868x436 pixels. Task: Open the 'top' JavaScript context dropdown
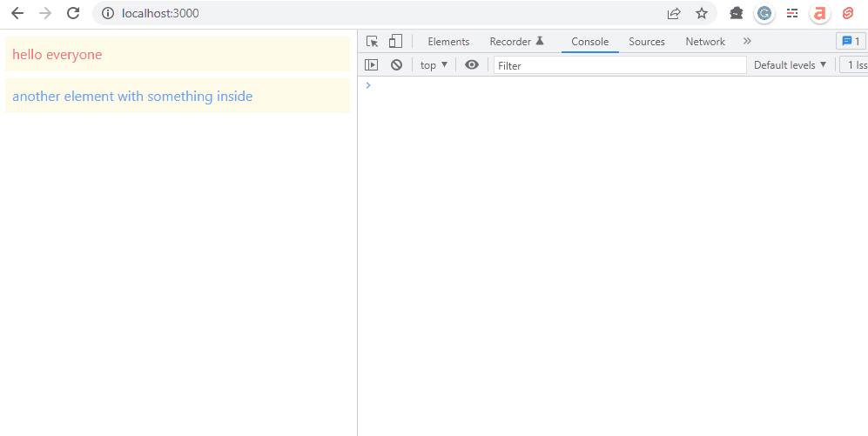tap(434, 65)
